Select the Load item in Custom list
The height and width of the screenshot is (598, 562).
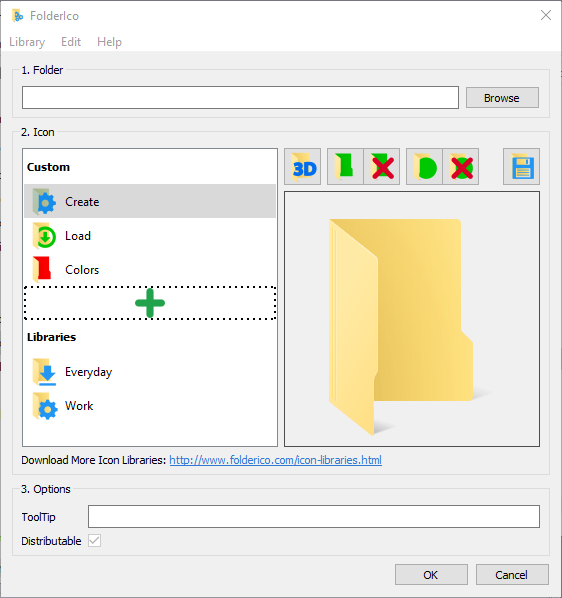coord(150,236)
